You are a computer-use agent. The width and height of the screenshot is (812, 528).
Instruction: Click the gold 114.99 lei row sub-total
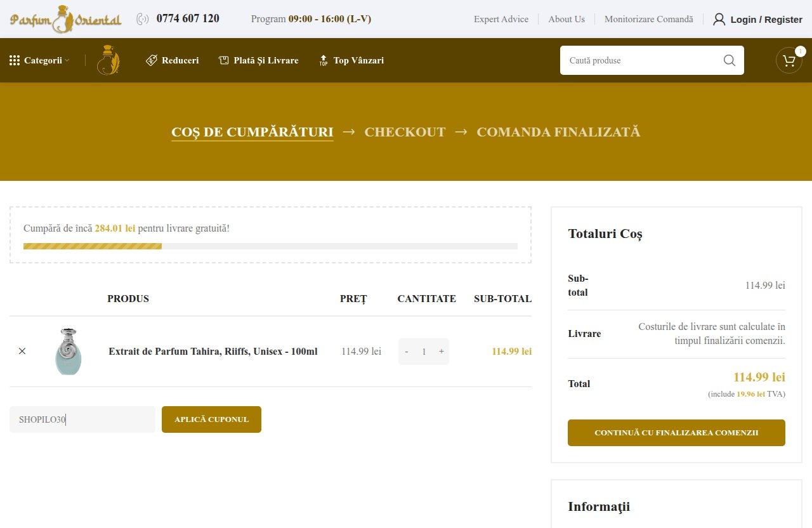[x=511, y=352]
